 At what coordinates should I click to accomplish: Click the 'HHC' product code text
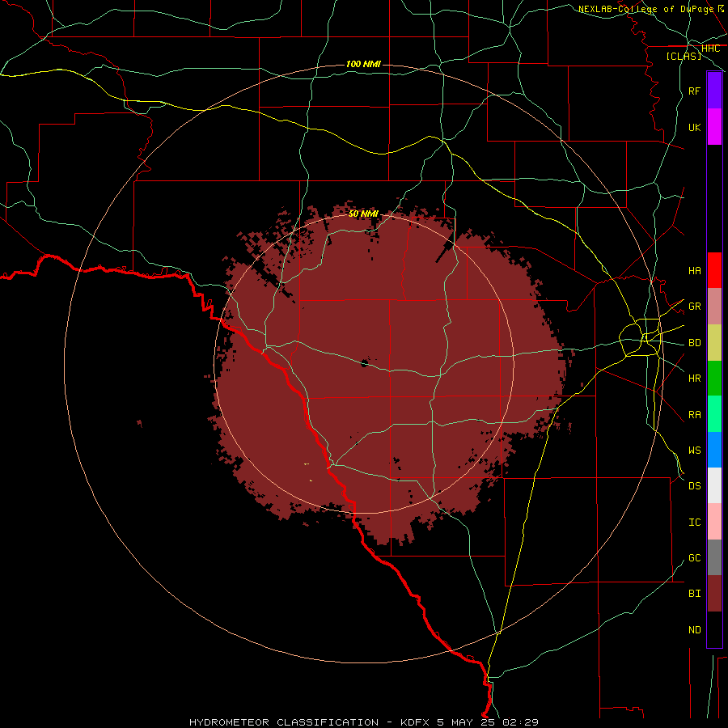710,49
